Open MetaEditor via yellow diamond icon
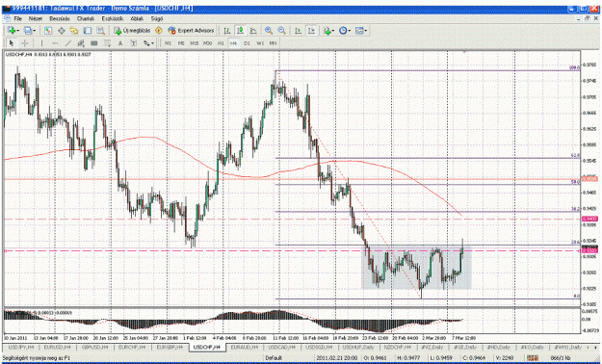 [159, 31]
